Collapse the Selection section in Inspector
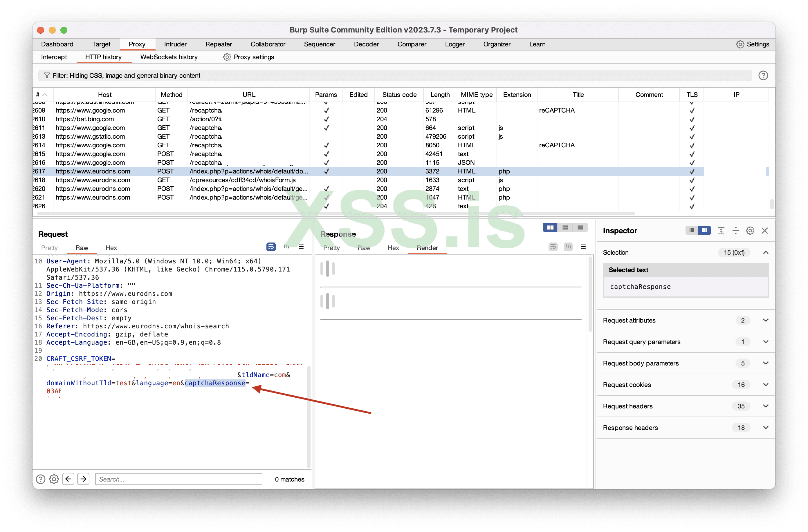This screenshot has width=808, height=532. click(x=766, y=252)
